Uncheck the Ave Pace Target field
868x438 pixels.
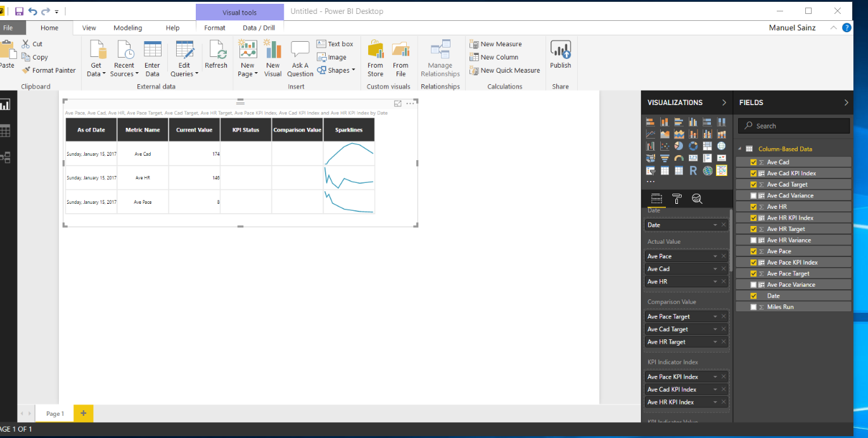coord(753,273)
